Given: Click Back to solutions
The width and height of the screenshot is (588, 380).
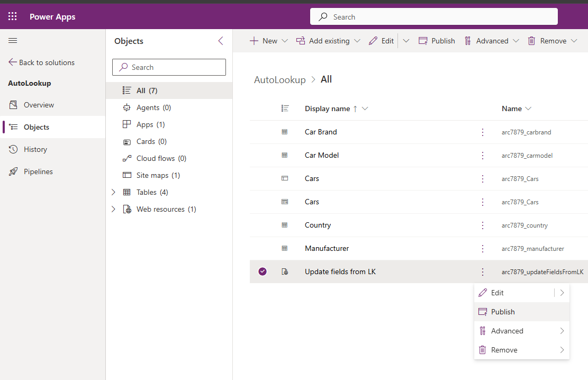Looking at the screenshot, I should [x=46, y=62].
